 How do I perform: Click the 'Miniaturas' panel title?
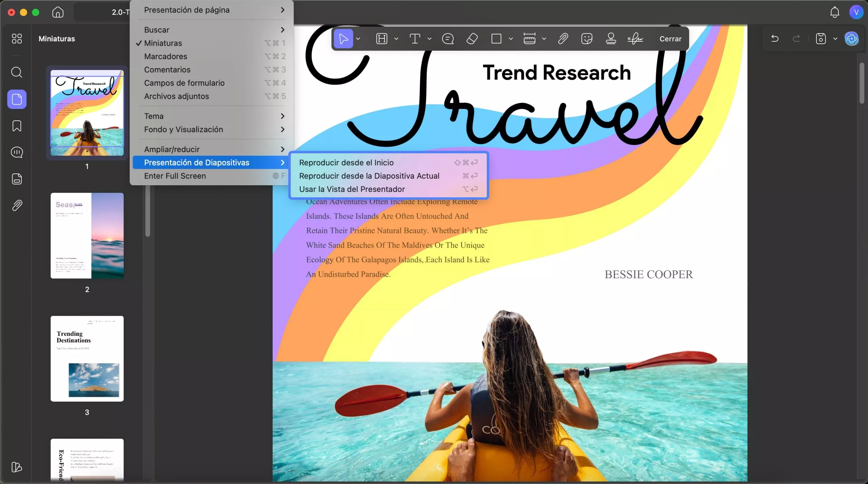tap(57, 39)
